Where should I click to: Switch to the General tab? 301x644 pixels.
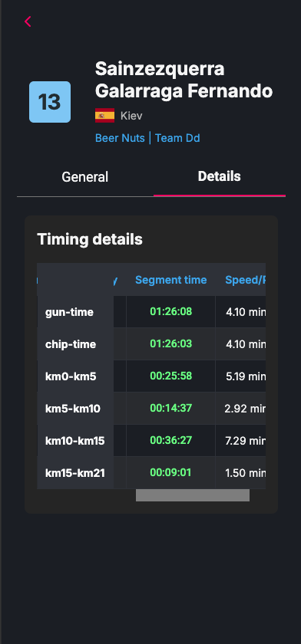85,177
